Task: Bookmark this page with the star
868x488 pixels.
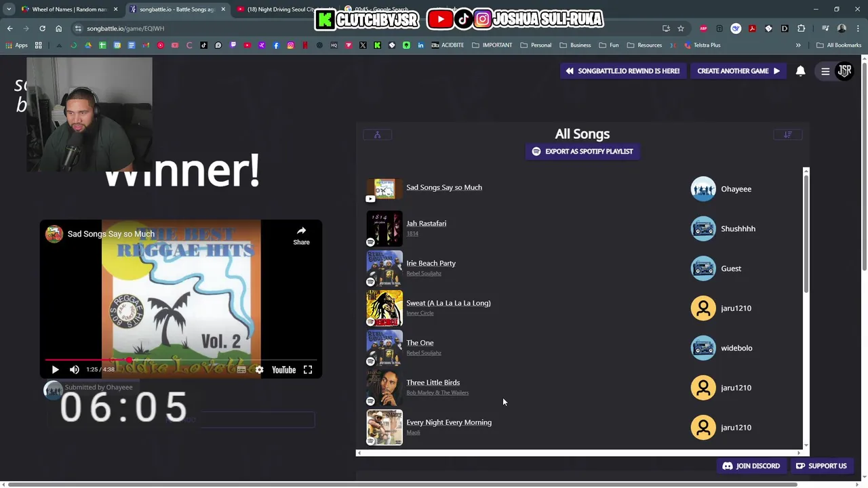Action: (x=680, y=28)
